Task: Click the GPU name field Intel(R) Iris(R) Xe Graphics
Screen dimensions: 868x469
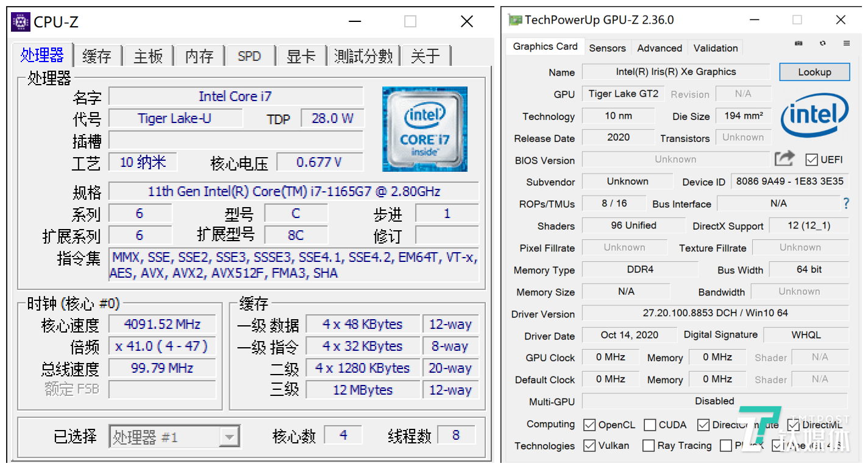Action: coord(676,72)
